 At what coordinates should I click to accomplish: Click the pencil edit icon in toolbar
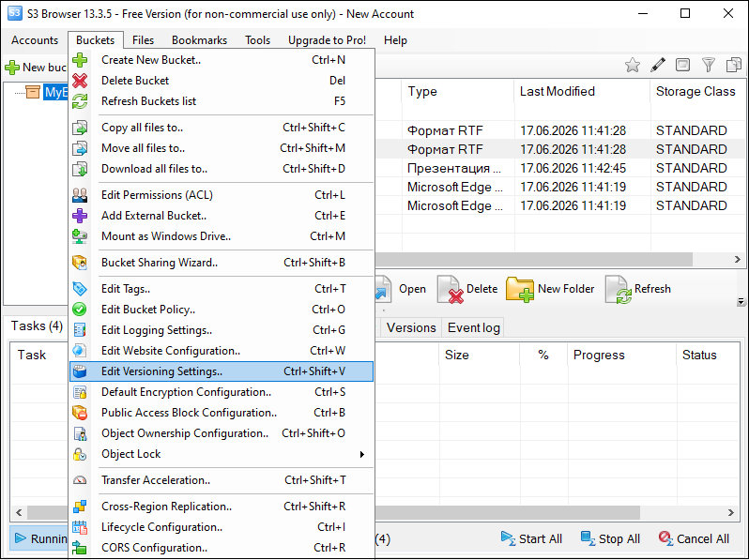[x=658, y=65]
